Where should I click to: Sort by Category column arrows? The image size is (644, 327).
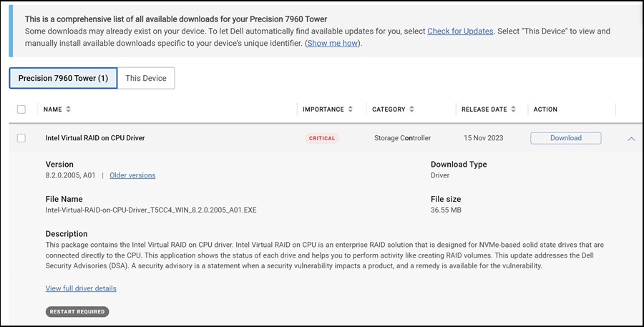411,109
